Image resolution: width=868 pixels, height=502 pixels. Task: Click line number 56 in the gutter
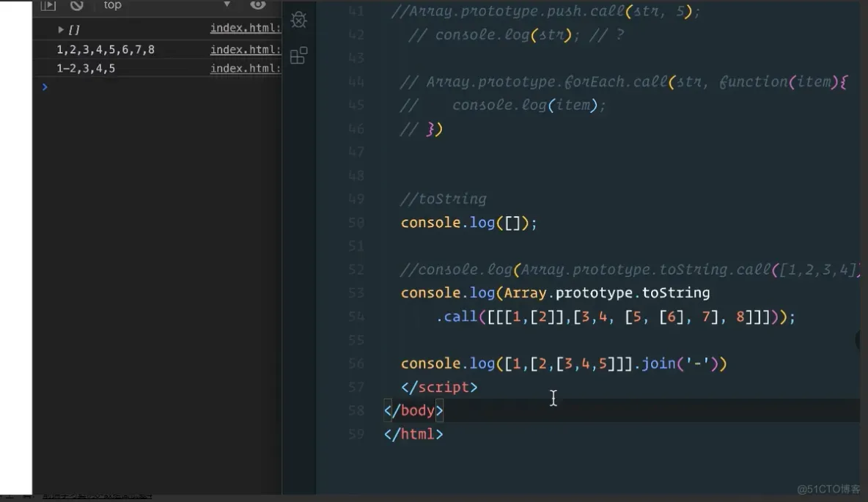pyautogui.click(x=356, y=363)
